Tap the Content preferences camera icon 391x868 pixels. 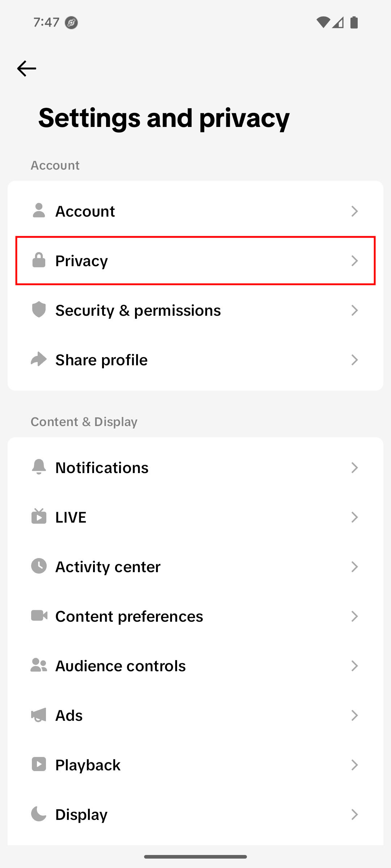click(x=39, y=616)
